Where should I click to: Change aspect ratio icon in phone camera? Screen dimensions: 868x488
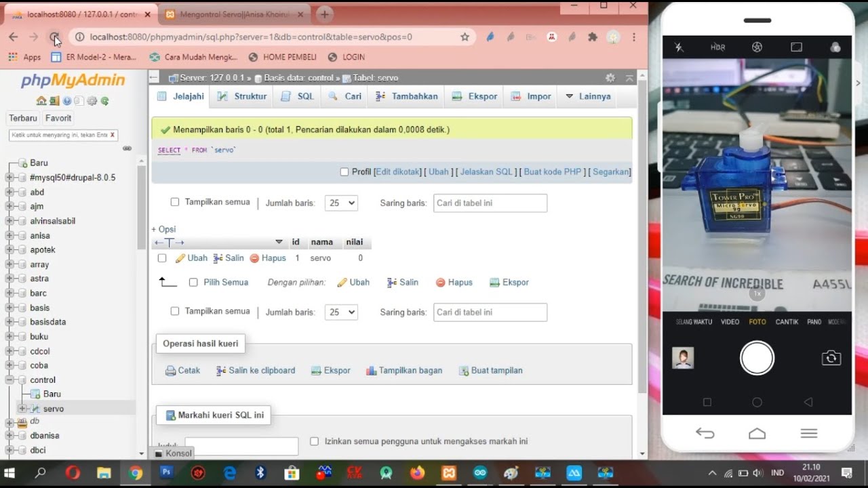point(797,47)
